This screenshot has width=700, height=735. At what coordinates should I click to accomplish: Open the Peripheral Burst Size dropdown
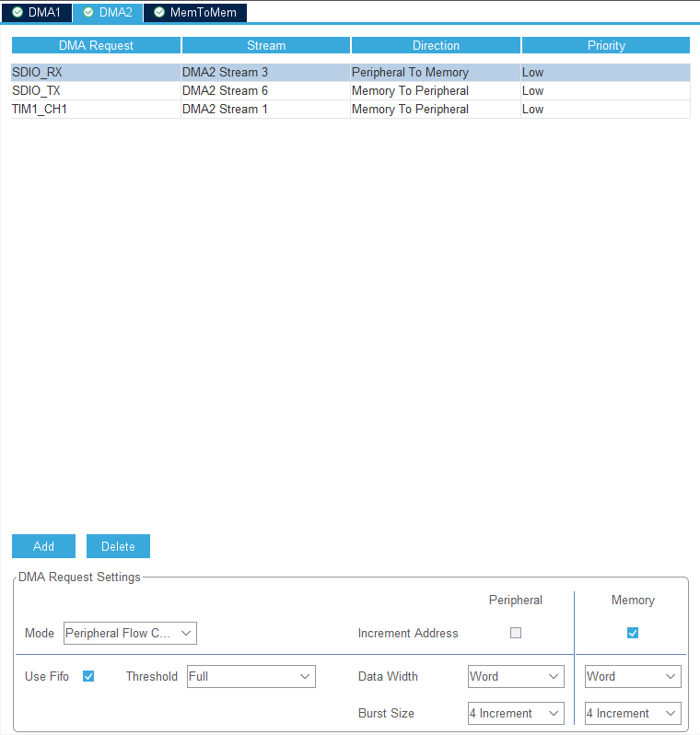tap(516, 713)
